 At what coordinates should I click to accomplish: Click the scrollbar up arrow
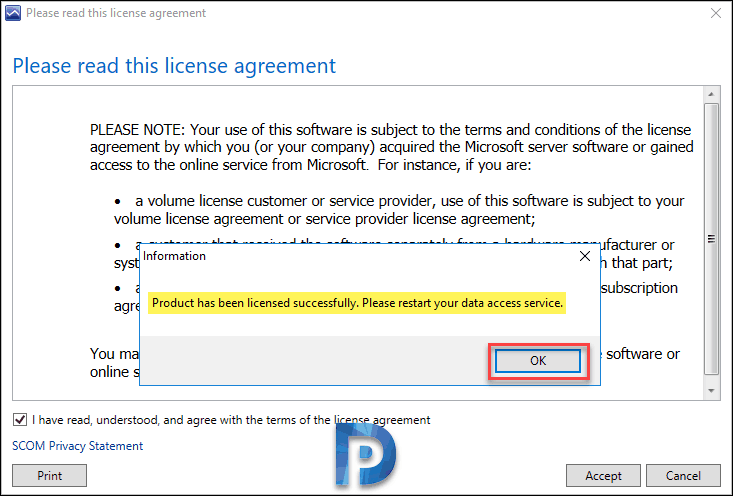click(711, 94)
